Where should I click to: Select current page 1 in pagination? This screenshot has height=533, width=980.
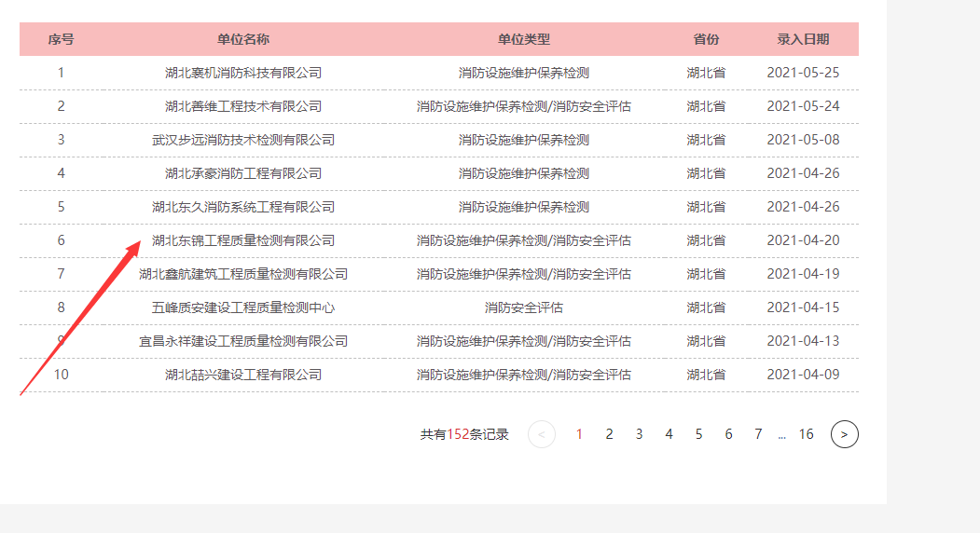coord(579,434)
